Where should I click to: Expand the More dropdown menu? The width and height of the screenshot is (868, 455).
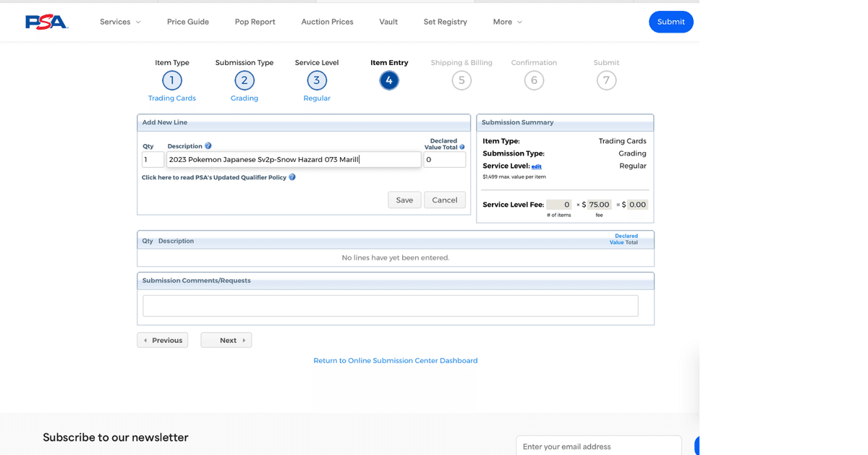(508, 22)
